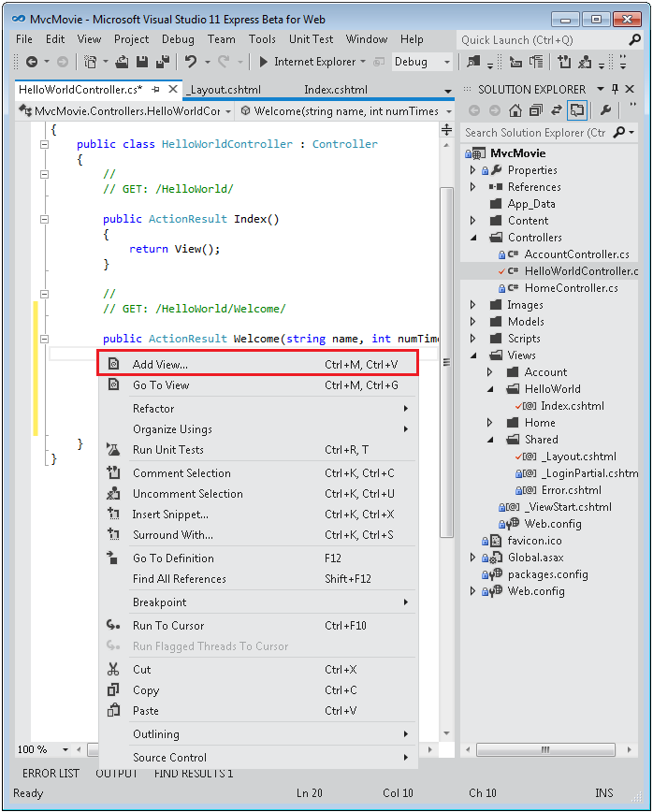The width and height of the screenshot is (653, 812).
Task: Toggle the Show All Files button
Action: tap(577, 109)
